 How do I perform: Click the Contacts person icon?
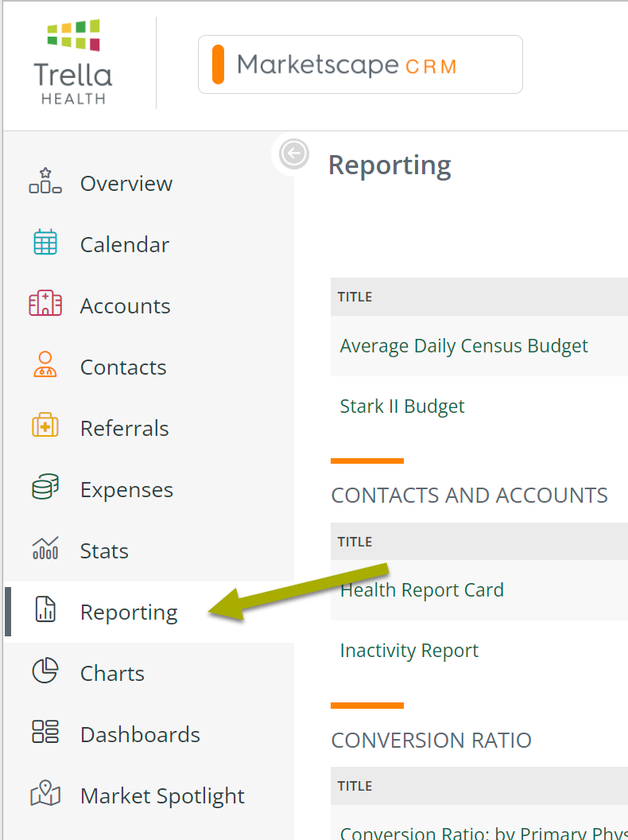[x=45, y=366]
